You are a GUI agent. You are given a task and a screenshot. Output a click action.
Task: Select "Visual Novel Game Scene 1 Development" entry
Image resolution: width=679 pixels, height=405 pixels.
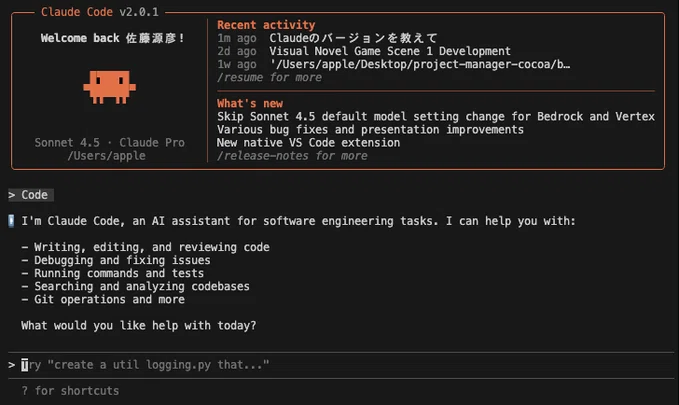390,51
